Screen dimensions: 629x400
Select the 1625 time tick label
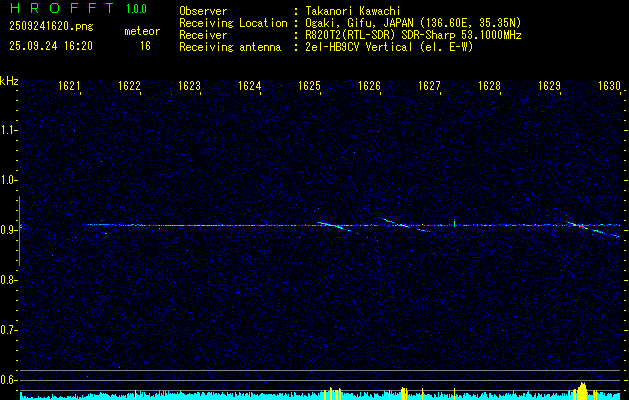[x=309, y=86]
